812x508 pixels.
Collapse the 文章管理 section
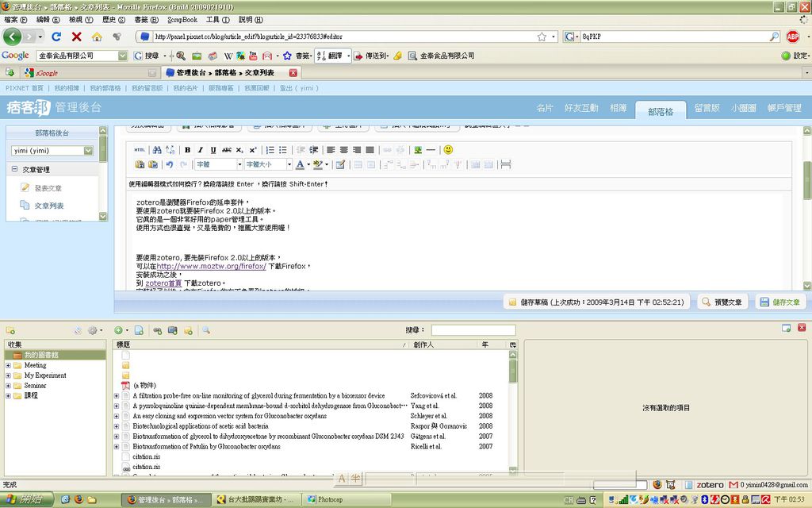point(14,169)
